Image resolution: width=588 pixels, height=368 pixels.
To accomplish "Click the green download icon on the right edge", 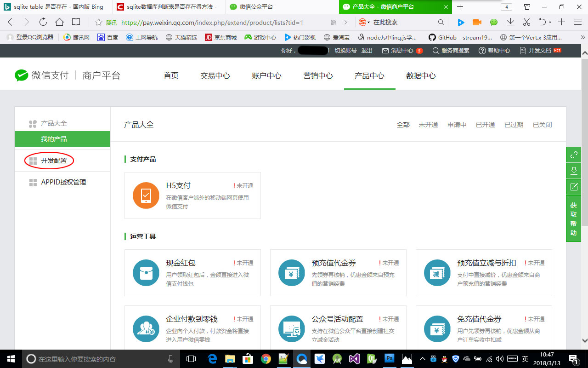I will [x=574, y=171].
